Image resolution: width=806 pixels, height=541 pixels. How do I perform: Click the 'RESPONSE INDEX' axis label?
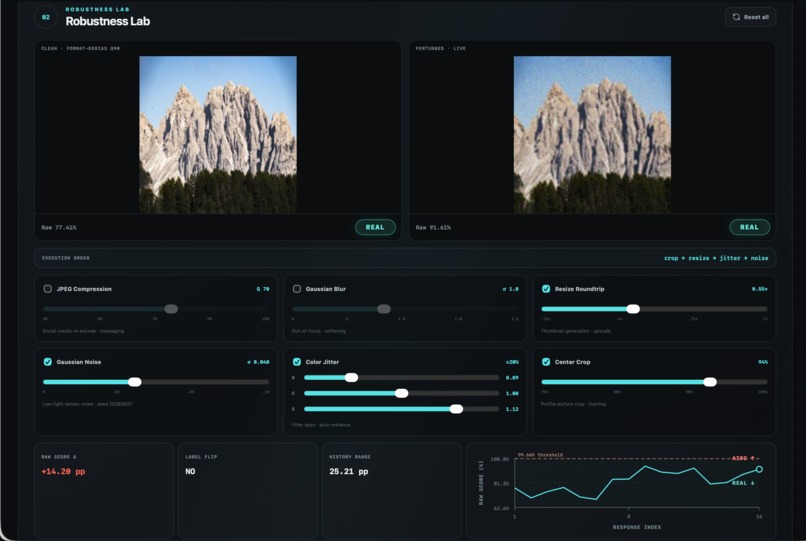[637, 527]
